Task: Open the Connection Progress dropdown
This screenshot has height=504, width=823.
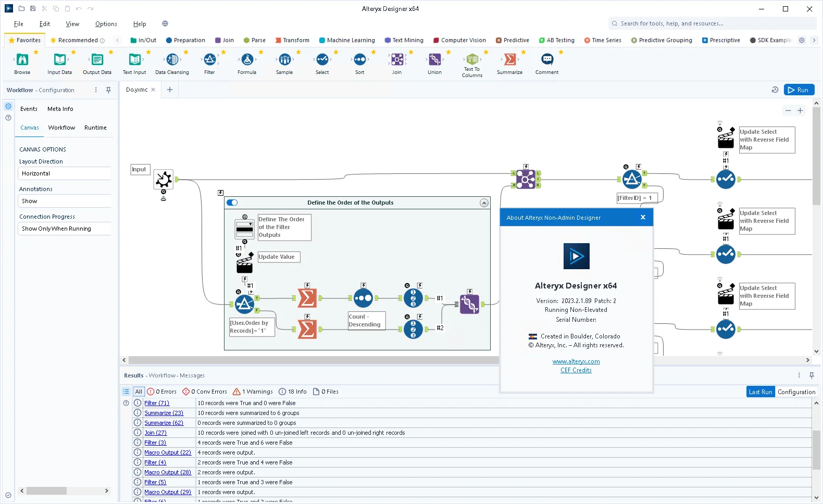Action: (x=65, y=229)
